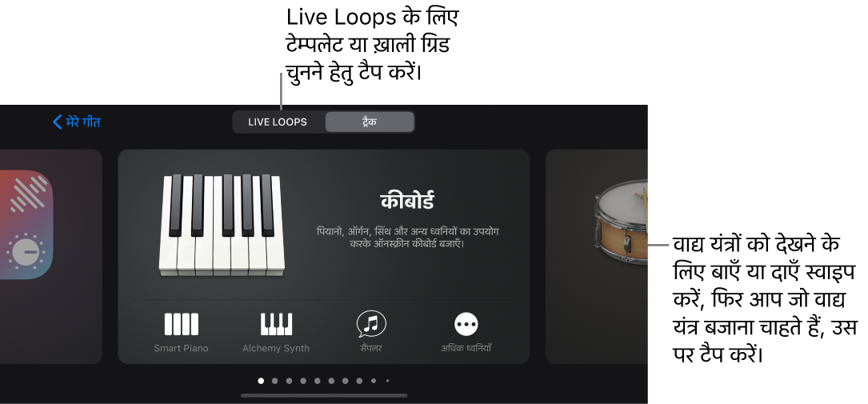Switch to the LIVE LOOPS tab
Viewport: 868px width, 404px height.
[278, 122]
